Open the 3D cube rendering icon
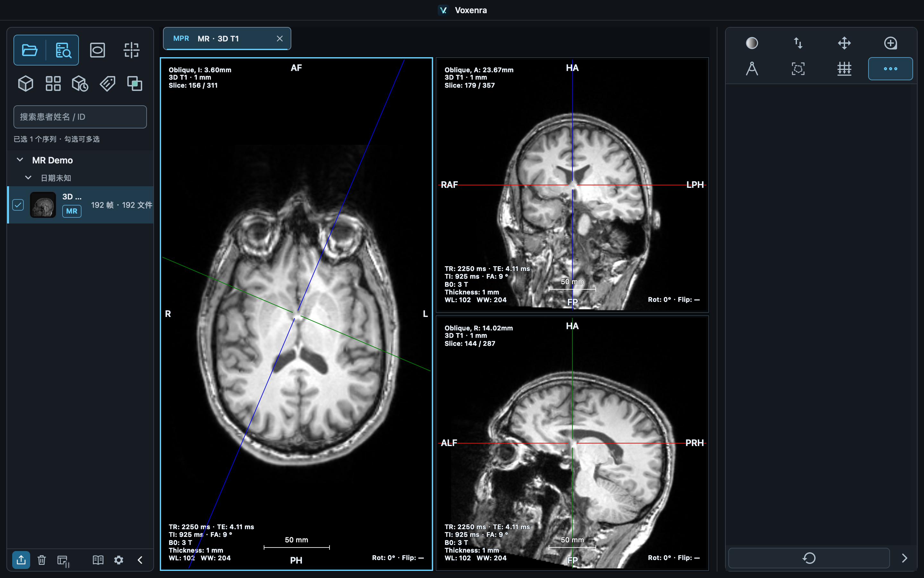The height and width of the screenshot is (578, 924). [x=26, y=83]
